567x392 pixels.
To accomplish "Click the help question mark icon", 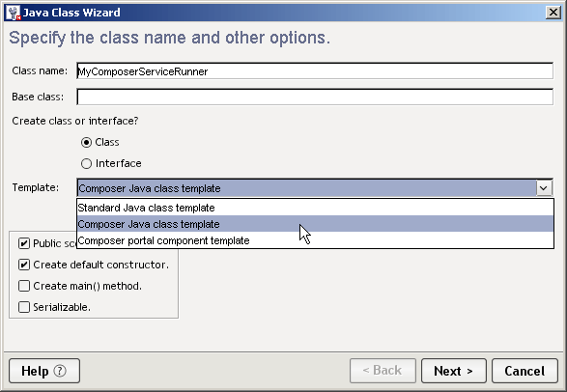I will (60, 371).
